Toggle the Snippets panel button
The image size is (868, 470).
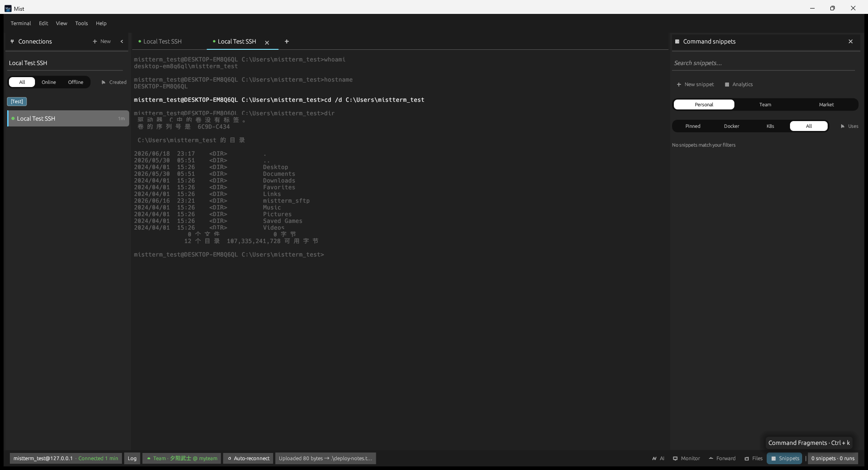click(785, 458)
